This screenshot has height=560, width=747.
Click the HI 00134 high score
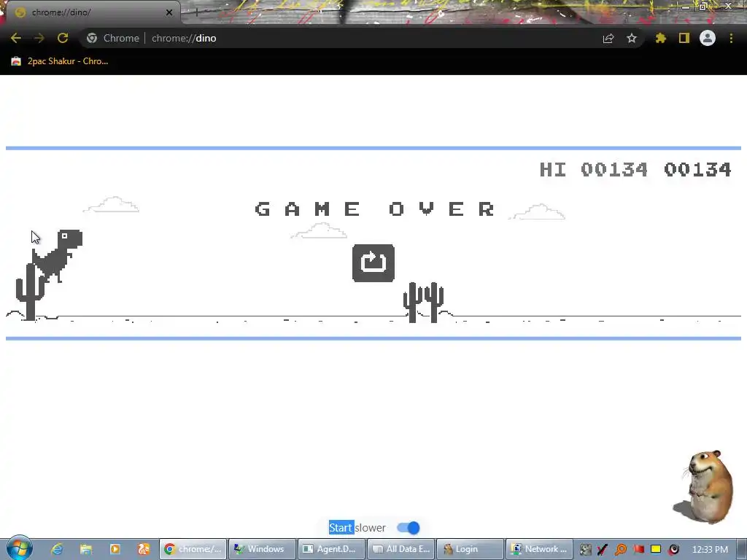pyautogui.click(x=594, y=169)
